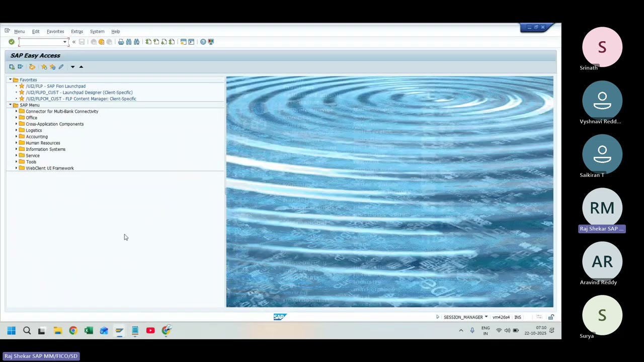644x362 pixels.
Task: Open Excel from the taskbar
Action: tap(89, 330)
